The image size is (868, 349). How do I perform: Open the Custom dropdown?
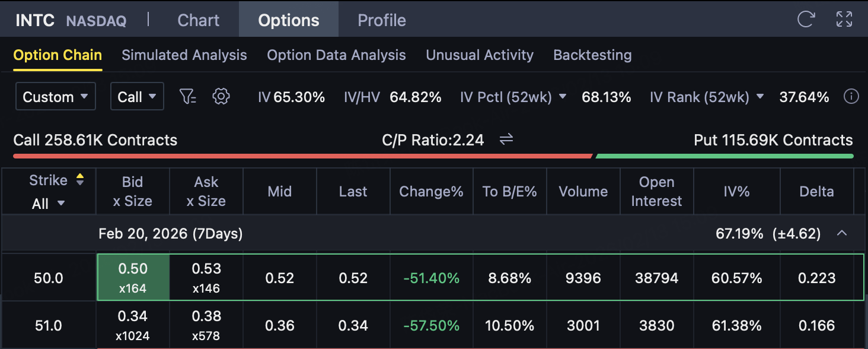point(55,97)
